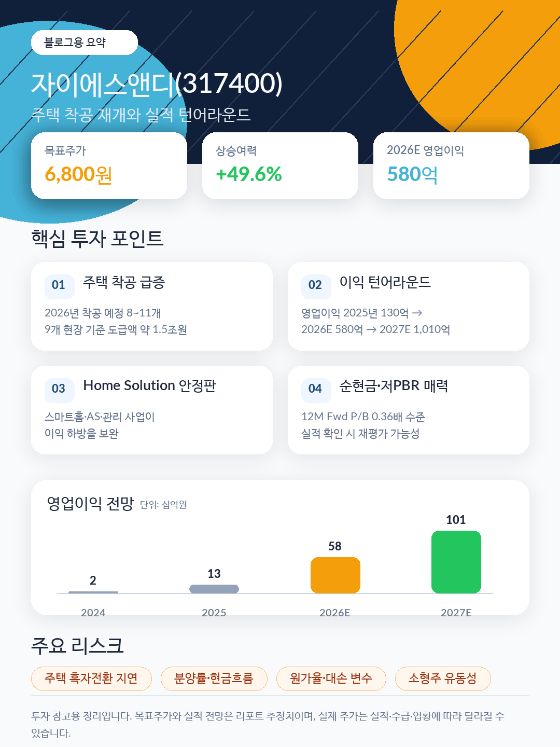Select the 주택 착공 급증 heading
The width and height of the screenshot is (560, 747).
click(124, 282)
